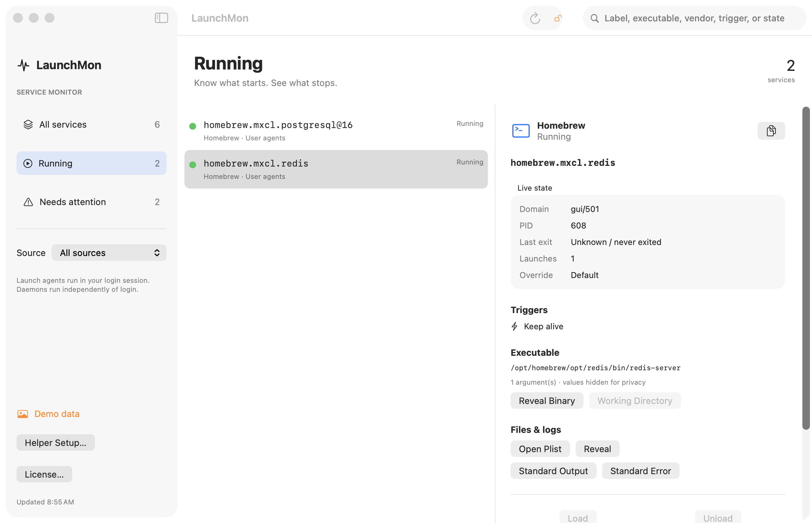Select Running filter in sidebar

pos(92,163)
